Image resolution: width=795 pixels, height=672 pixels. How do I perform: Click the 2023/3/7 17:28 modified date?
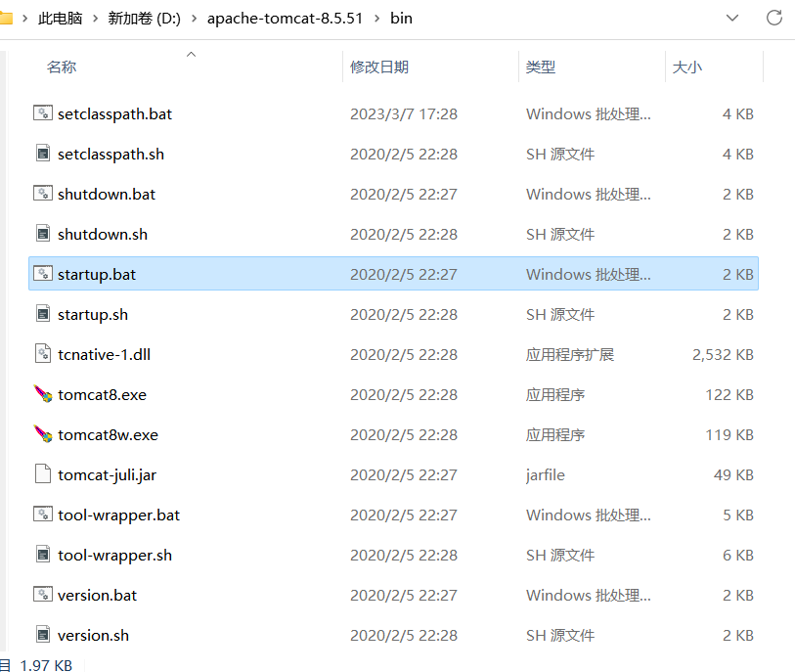coord(404,113)
